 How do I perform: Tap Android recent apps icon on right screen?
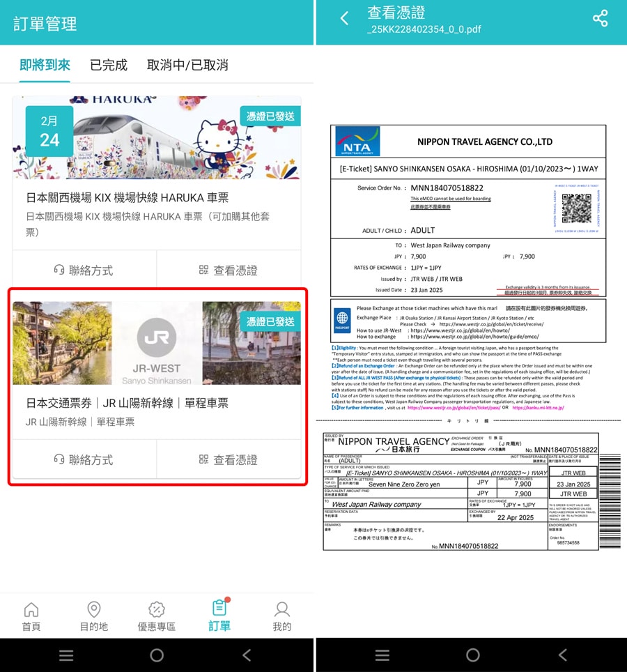click(x=382, y=655)
